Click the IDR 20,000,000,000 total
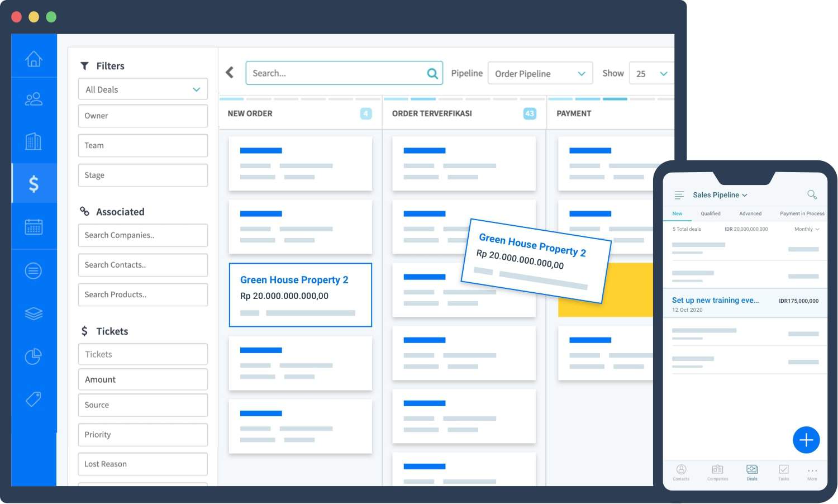The height and width of the screenshot is (504, 838). pyautogui.click(x=746, y=229)
